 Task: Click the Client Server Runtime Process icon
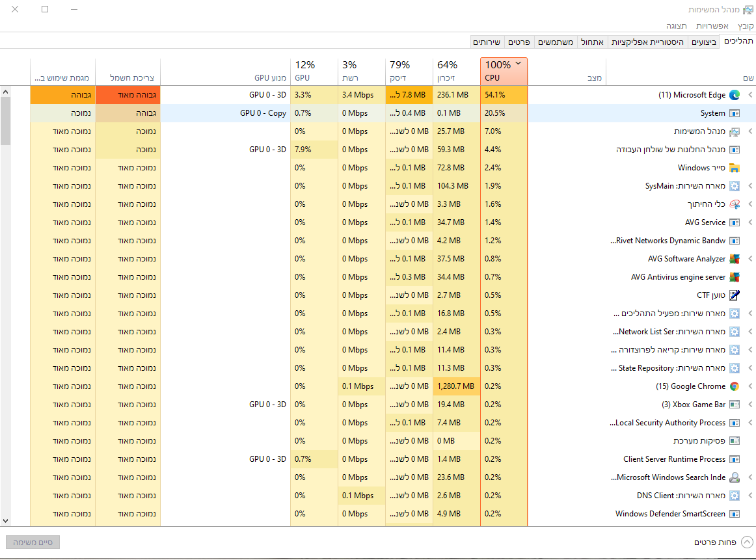pyautogui.click(x=735, y=459)
